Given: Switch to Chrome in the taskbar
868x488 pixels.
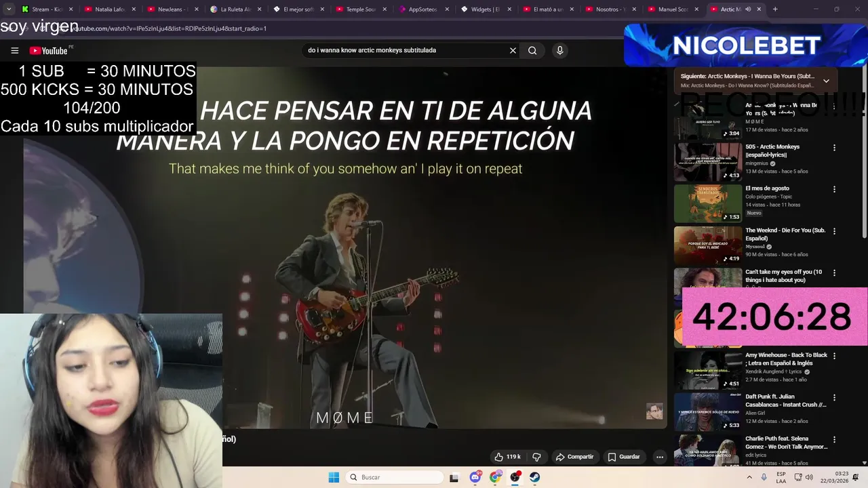Looking at the screenshot, I should (x=495, y=477).
